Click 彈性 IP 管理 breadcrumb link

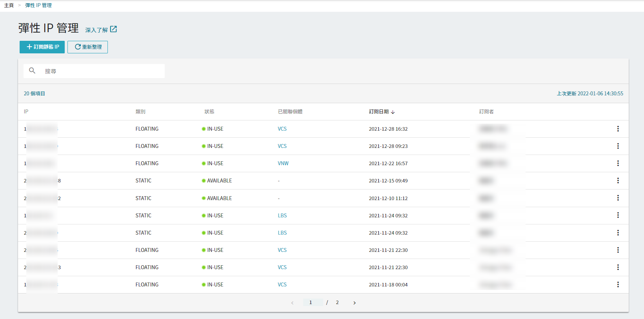pos(38,5)
